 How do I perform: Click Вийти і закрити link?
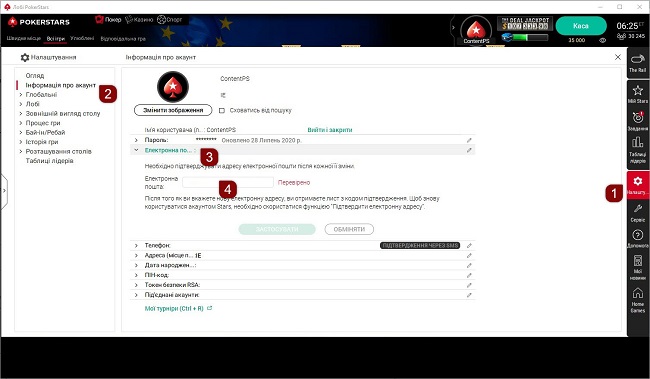tap(330, 130)
